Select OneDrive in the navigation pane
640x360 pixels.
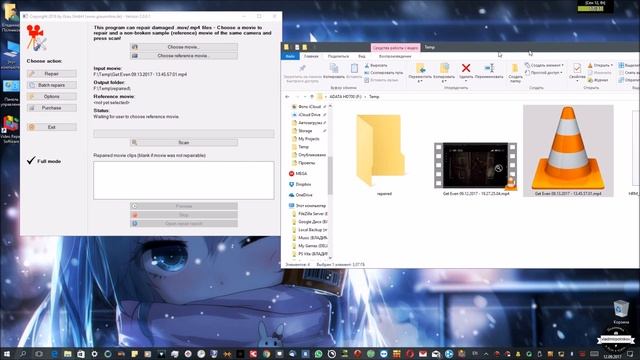[x=304, y=195]
